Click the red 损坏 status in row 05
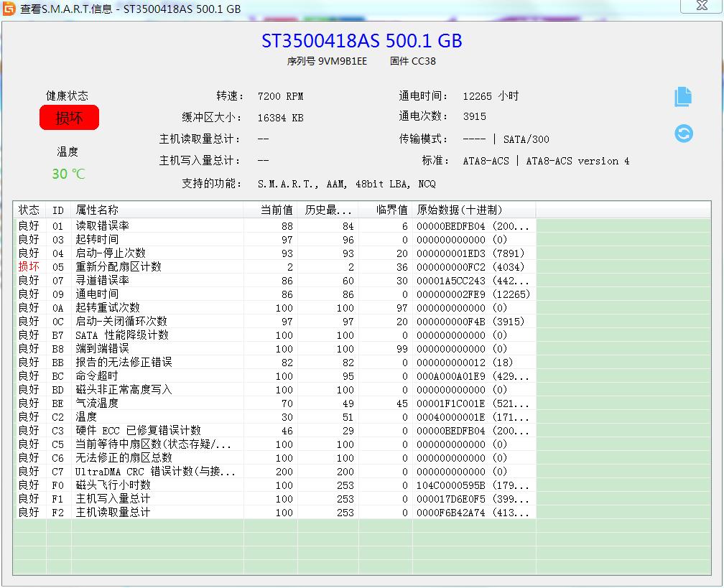724x588 pixels. [x=29, y=267]
